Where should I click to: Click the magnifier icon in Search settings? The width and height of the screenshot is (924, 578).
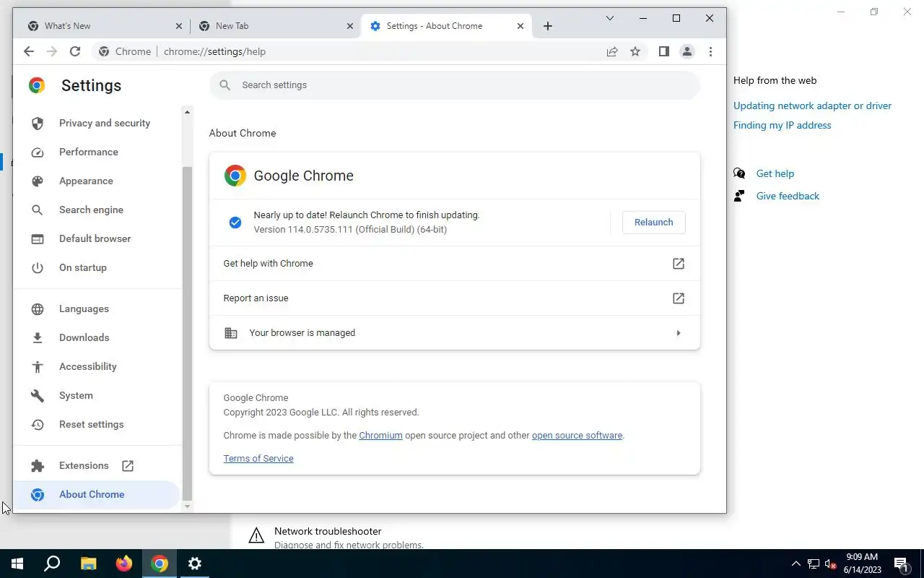click(x=225, y=85)
